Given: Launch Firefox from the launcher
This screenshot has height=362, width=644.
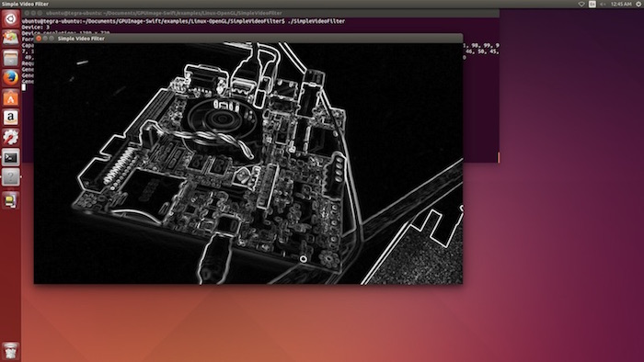Looking at the screenshot, I should click(x=10, y=77).
